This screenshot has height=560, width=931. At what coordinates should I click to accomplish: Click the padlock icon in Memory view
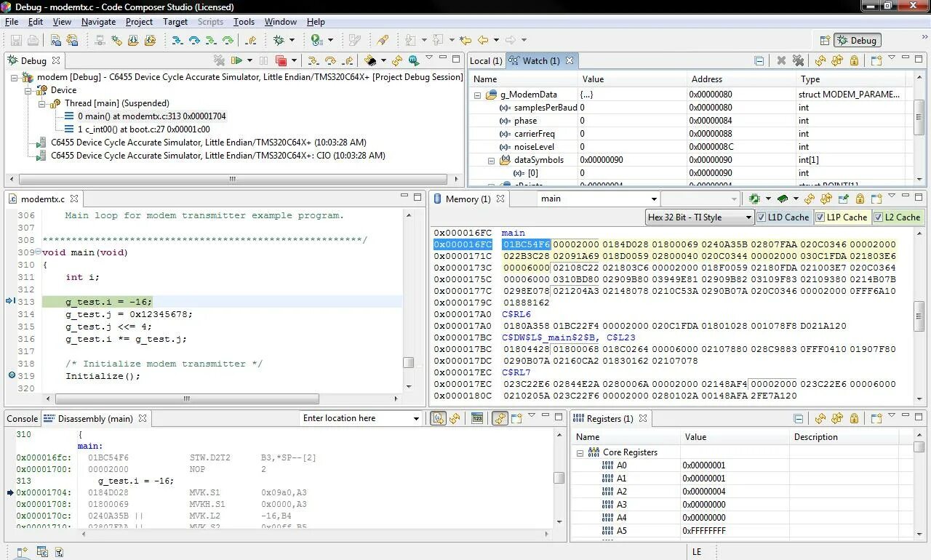pos(860,199)
